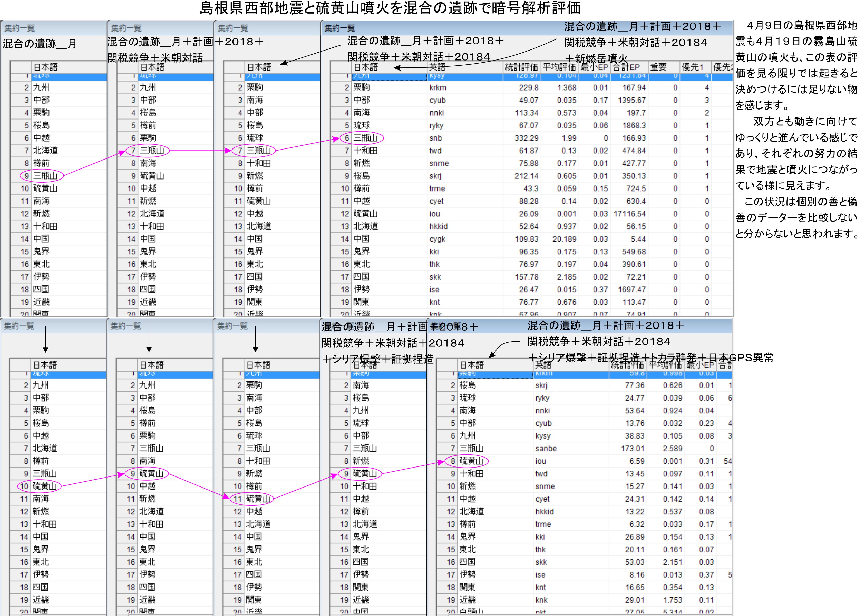Click the 優先1 column header
This screenshot has width=865, height=616.
(x=692, y=67)
